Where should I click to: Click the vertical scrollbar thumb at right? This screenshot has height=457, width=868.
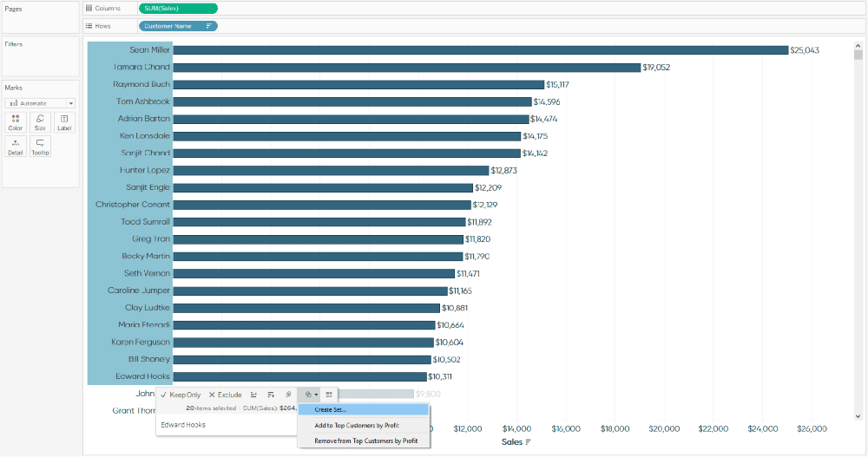pos(858,55)
